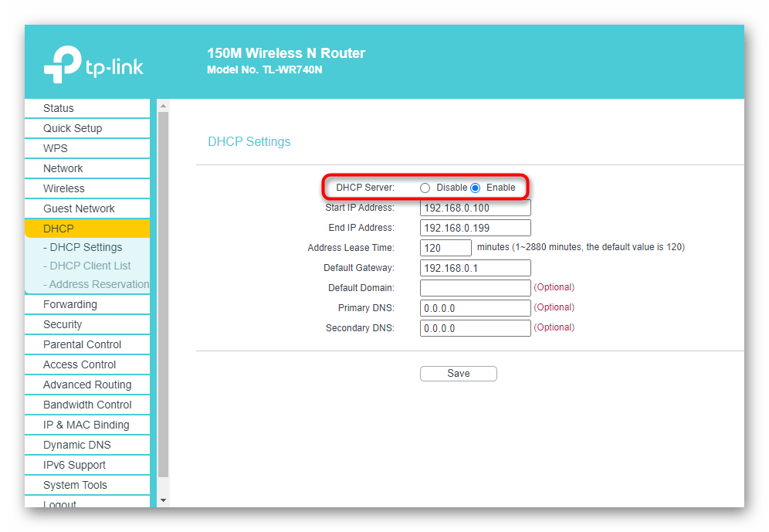Image resolution: width=769 pixels, height=532 pixels.
Task: Open the Wireless menu section
Action: click(x=64, y=188)
